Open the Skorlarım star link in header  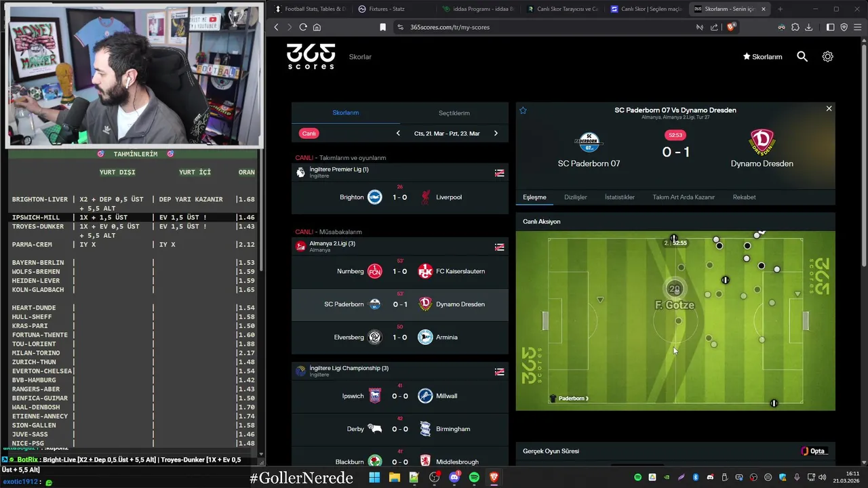coord(762,57)
